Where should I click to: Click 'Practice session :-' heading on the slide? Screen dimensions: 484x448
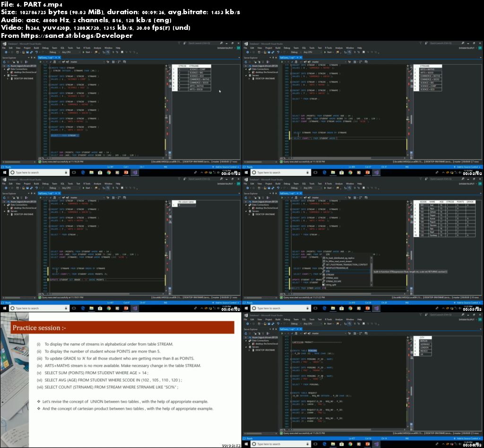click(39, 328)
